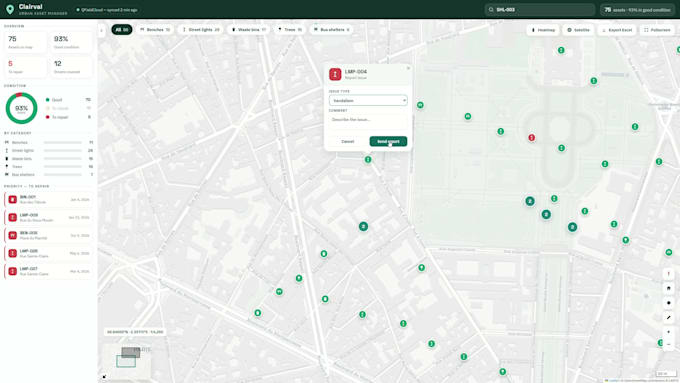Click the comment field in report dialog
The image size is (680, 383).
coord(368,121)
